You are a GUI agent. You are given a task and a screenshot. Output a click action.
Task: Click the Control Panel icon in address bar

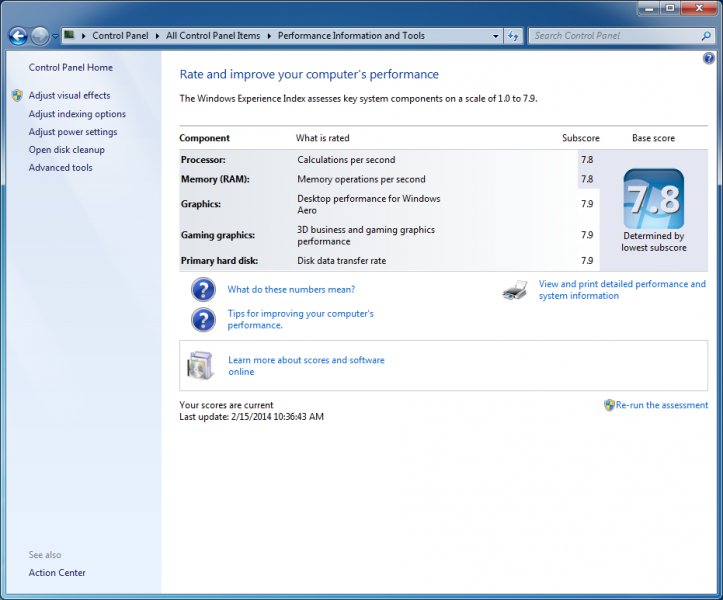click(70, 35)
